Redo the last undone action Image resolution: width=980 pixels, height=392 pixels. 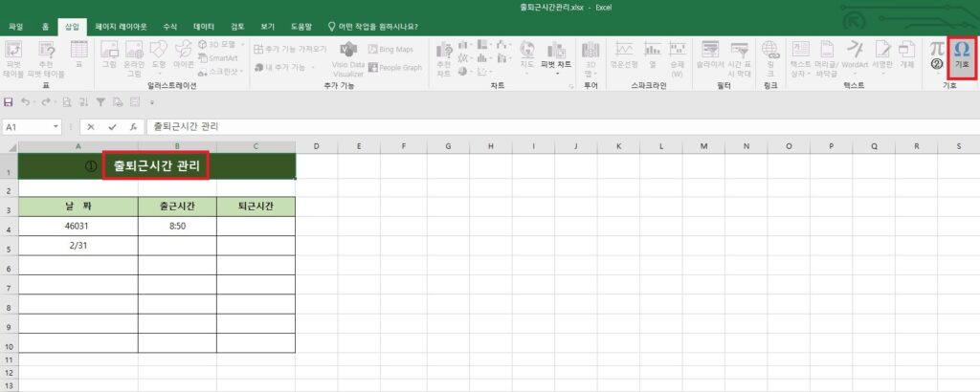point(46,101)
